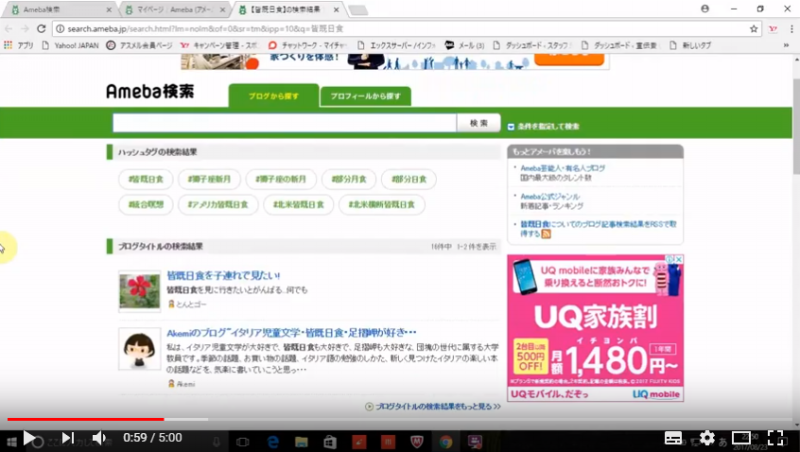Mute the video volume speaker icon
The width and height of the screenshot is (800, 452).
(x=99, y=438)
